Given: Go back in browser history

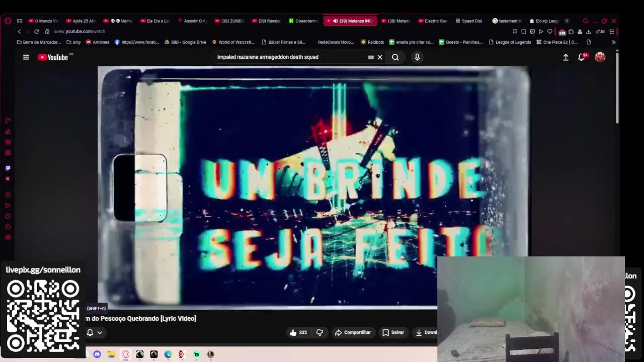Looking at the screenshot, I should coord(19,31).
